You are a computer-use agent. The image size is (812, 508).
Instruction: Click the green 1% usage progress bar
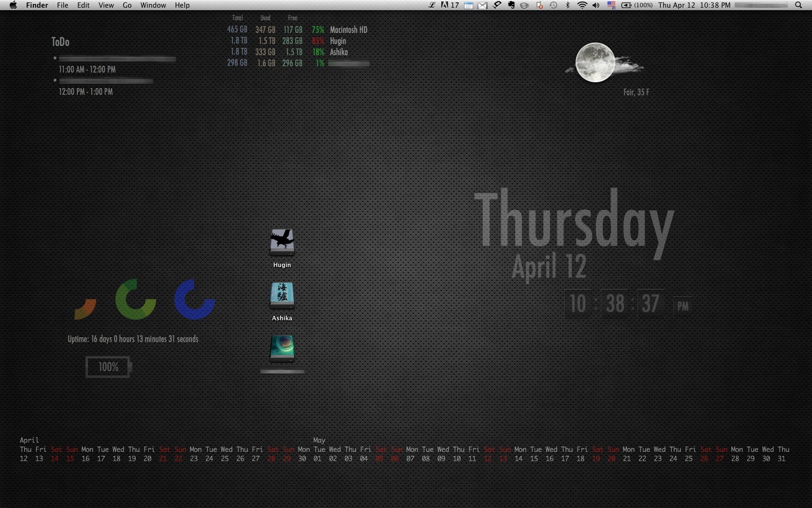click(348, 63)
